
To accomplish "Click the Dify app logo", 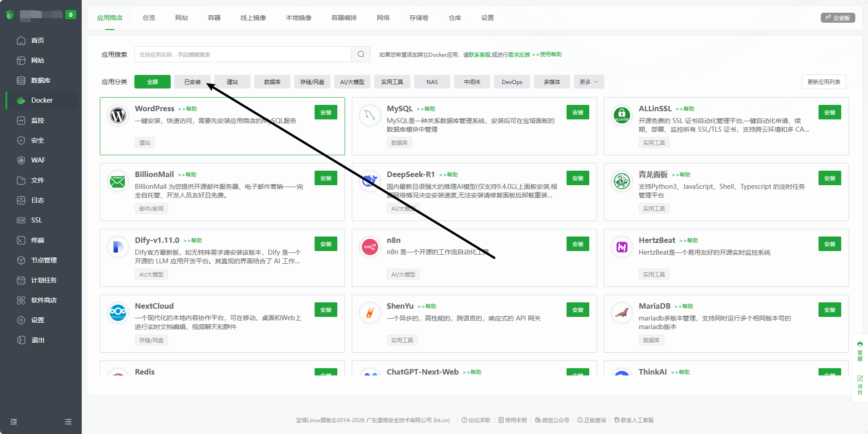I will pos(118,247).
